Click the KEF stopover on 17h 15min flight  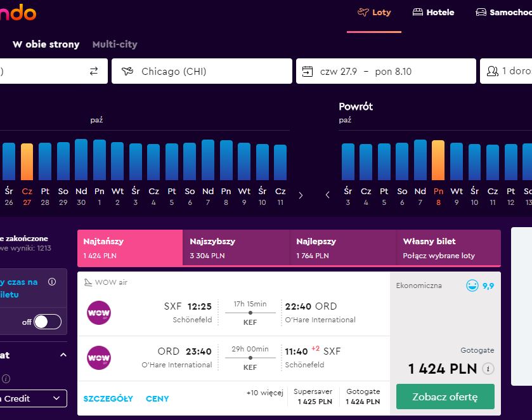(250, 322)
